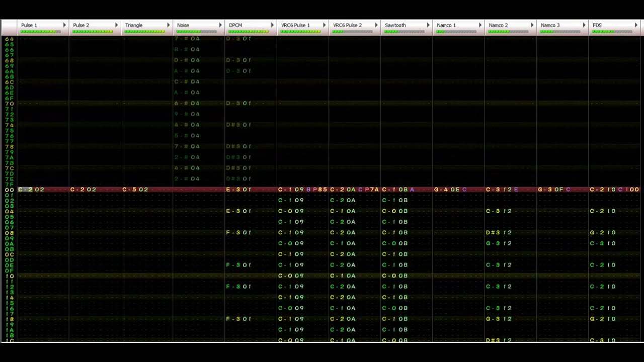Select G-3 12 in Namco 2 on row 18
Viewport: 644px width, 362px height.
[x=499, y=319]
